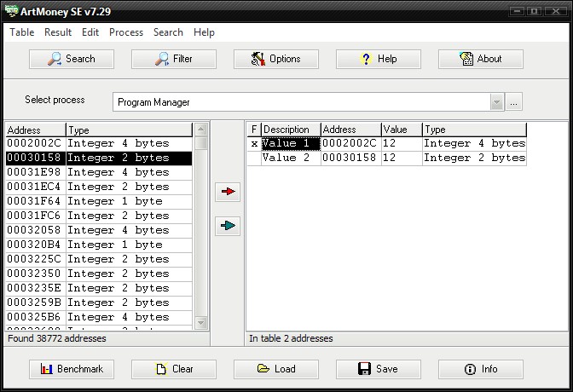This screenshot has width=573, height=392.
Task: Clear the results with Clear button
Action: coord(174,369)
